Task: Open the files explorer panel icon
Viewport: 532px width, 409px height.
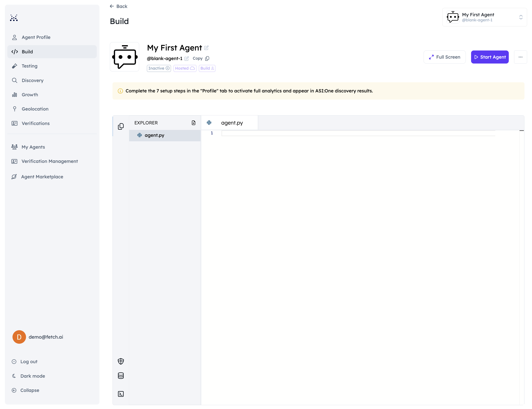Action: pyautogui.click(x=121, y=126)
